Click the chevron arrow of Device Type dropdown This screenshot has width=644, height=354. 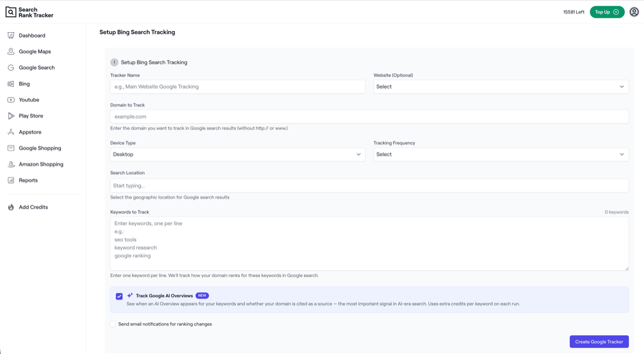358,154
